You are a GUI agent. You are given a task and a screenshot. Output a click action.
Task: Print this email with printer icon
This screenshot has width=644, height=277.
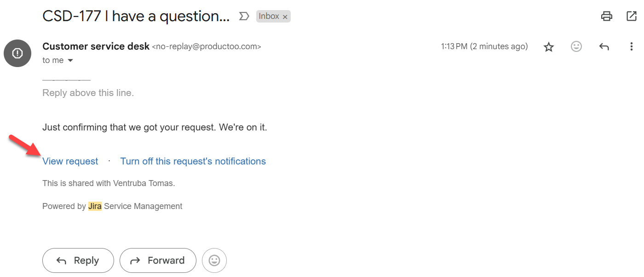point(607,17)
